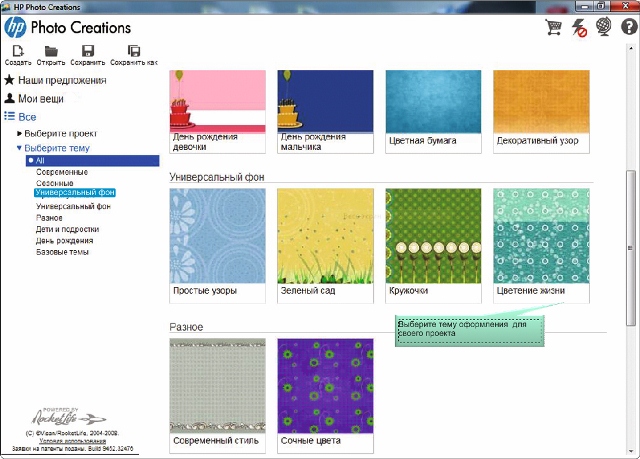The height and width of the screenshot is (459, 640).
Task: Choose Простые узоры theme
Action: [x=218, y=246]
